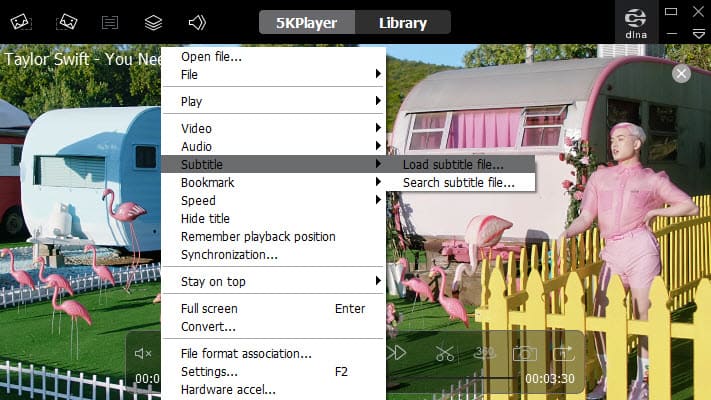Click Load subtitle file... in submenu

(x=460, y=164)
